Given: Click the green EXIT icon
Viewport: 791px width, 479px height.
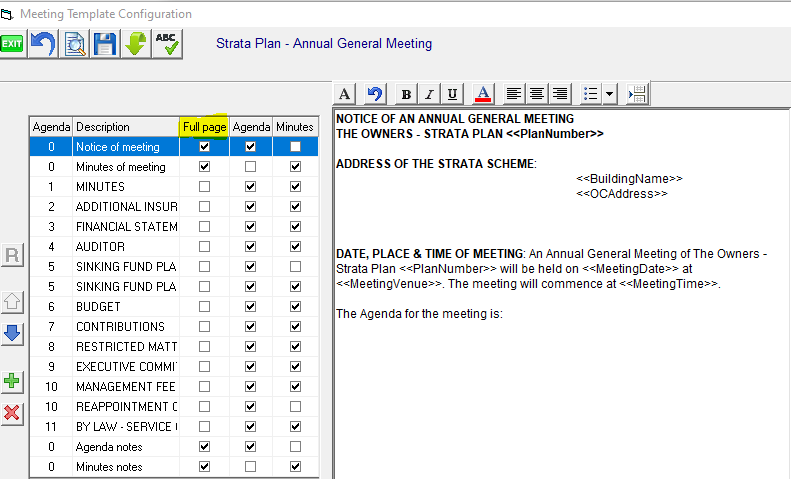Looking at the screenshot, I should [12, 44].
